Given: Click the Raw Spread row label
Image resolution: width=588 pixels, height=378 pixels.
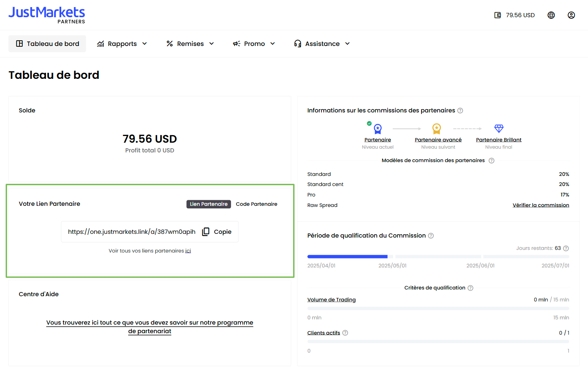Looking at the screenshot, I should (322, 205).
